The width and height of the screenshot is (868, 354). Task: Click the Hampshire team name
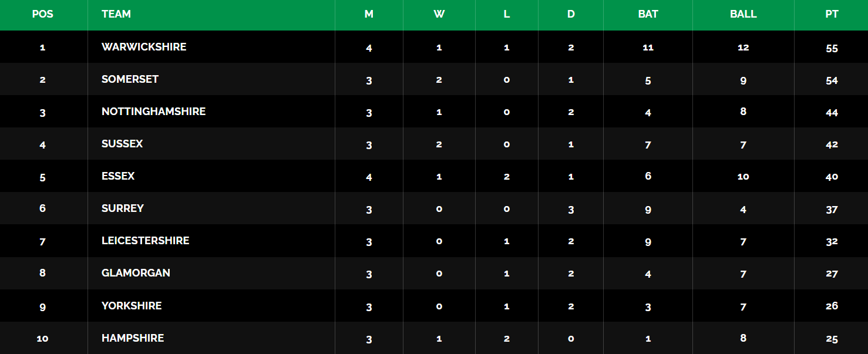point(133,338)
